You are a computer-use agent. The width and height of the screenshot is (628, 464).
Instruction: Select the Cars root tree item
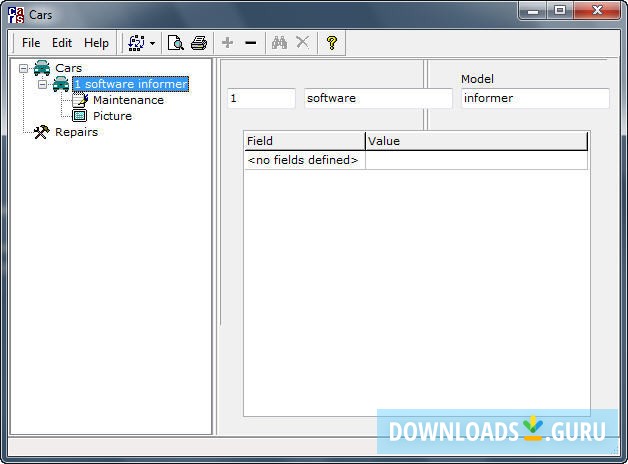(x=68, y=68)
